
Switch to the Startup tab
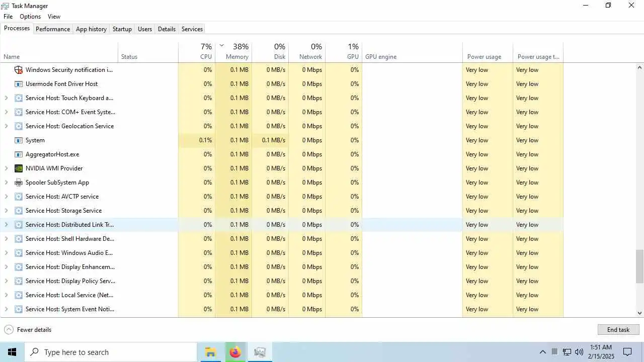pos(122,29)
